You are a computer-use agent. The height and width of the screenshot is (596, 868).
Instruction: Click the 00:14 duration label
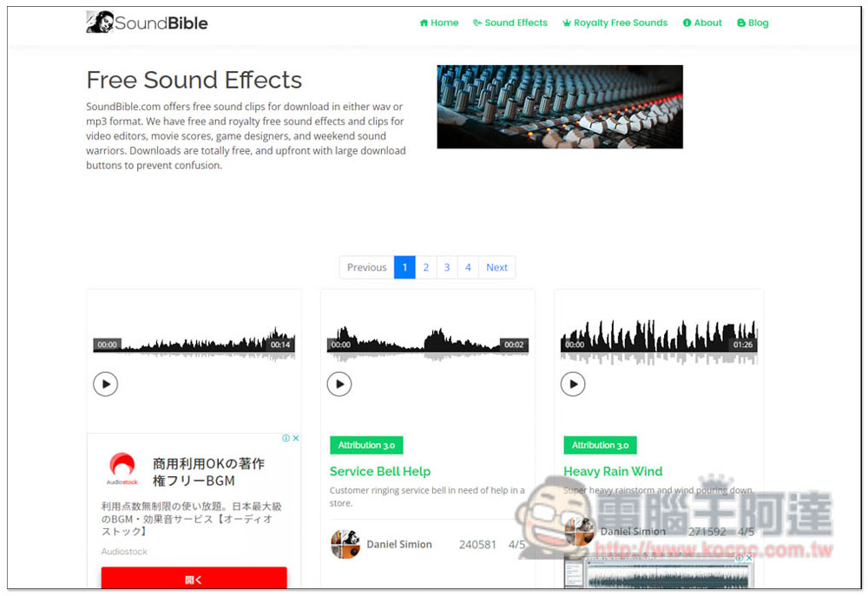280,344
